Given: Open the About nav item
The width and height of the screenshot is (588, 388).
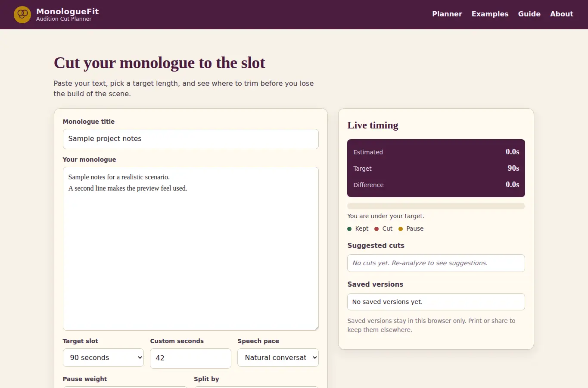Looking at the screenshot, I should click(561, 14).
